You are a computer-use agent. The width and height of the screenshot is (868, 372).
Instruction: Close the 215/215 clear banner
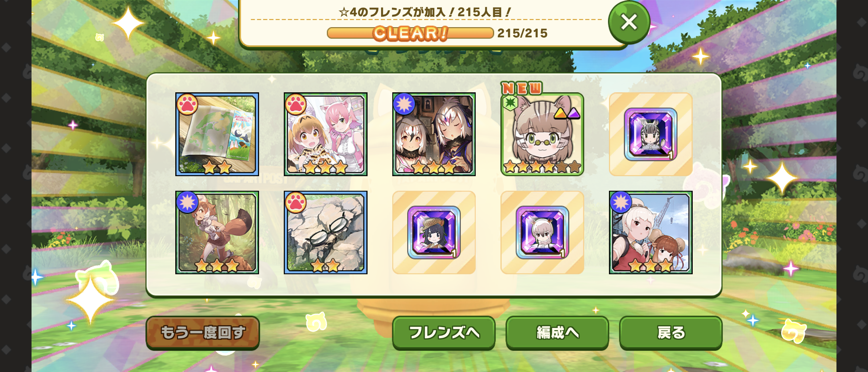click(629, 22)
